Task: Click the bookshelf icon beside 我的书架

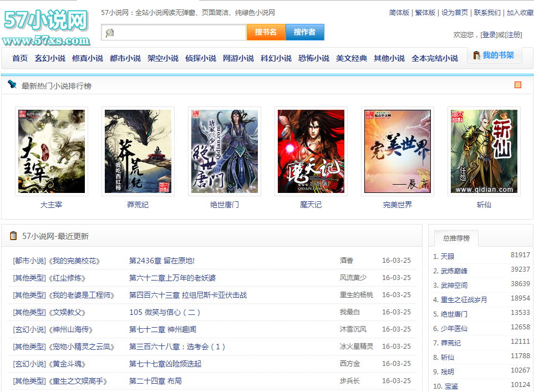Action: coord(476,55)
